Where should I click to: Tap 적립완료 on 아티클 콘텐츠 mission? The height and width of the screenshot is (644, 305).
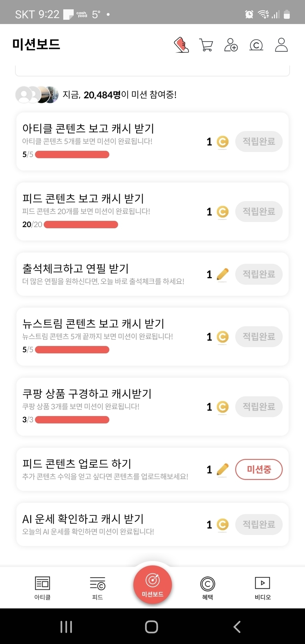tap(259, 142)
